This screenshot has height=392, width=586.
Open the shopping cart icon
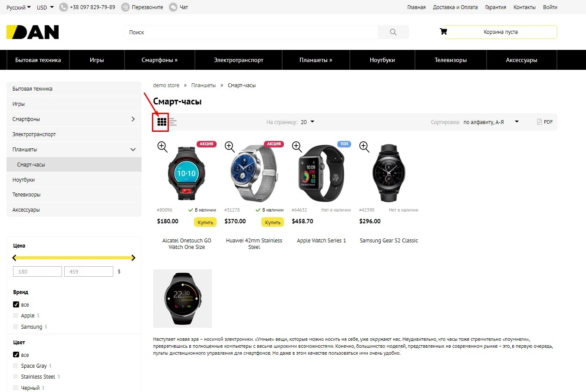click(443, 32)
